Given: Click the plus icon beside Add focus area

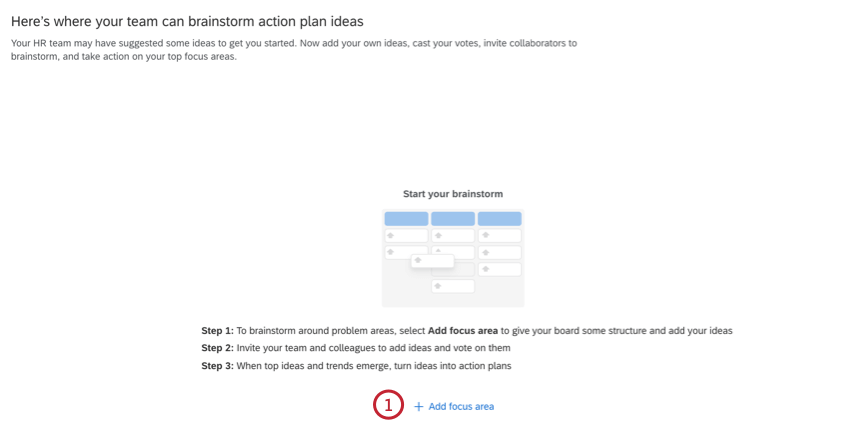Looking at the screenshot, I should pos(418,407).
